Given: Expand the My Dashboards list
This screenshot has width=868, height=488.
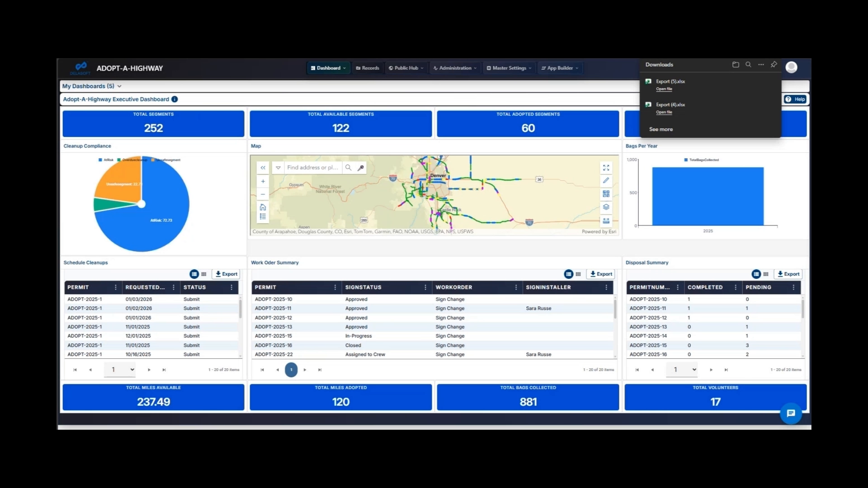Looking at the screenshot, I should (119, 86).
